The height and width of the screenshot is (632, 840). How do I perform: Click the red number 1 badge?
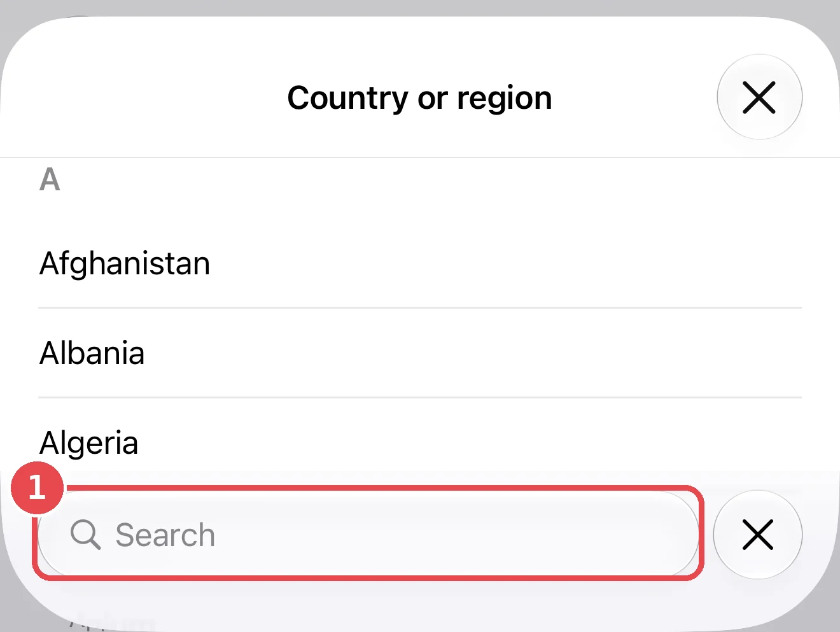point(37,488)
